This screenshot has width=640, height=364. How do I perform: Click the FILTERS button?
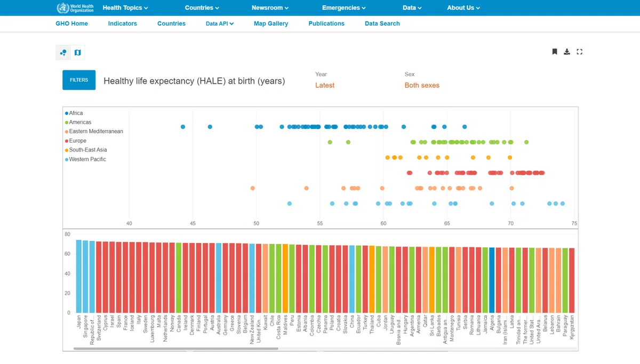pos(79,80)
